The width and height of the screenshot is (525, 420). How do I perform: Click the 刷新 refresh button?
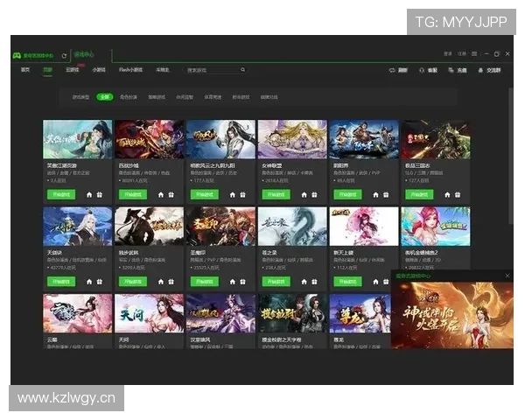[398, 70]
